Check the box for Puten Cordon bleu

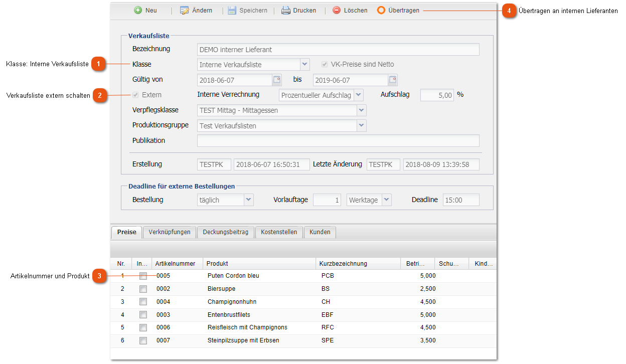point(143,276)
